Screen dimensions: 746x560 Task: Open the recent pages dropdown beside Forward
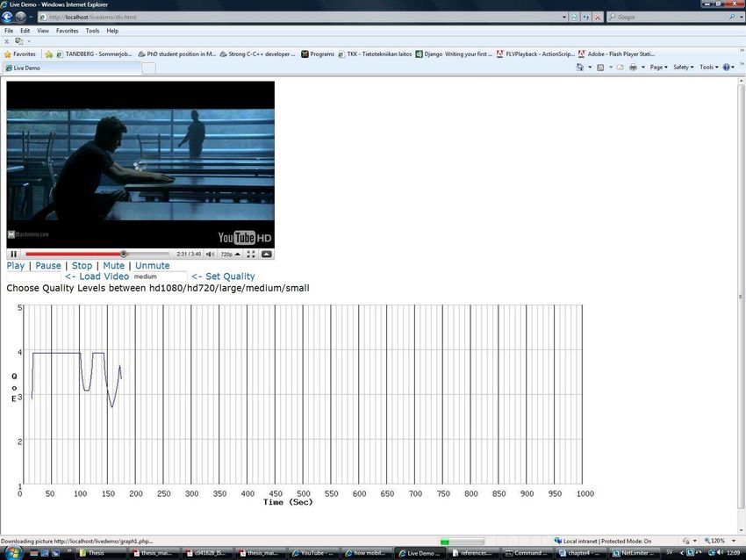click(31, 18)
